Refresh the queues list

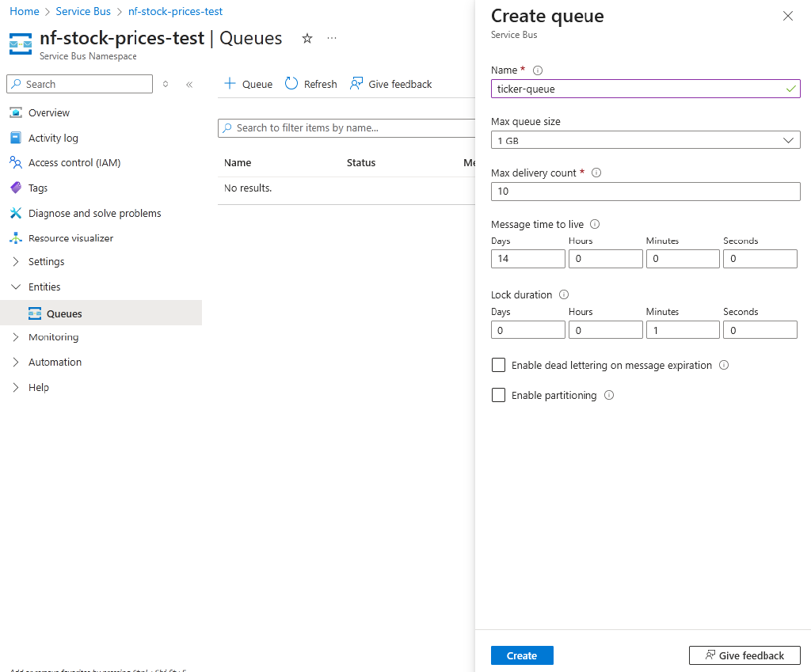[x=310, y=84]
